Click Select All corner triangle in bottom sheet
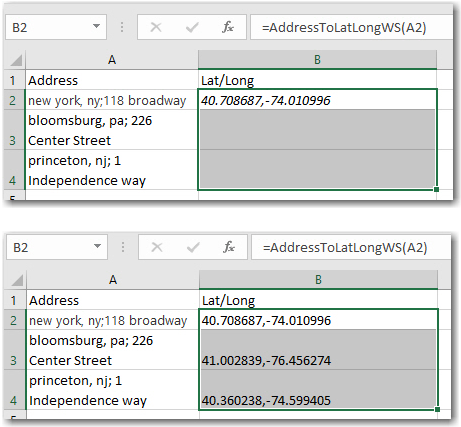Viewport: 461px width, 427px height. (x=17, y=280)
